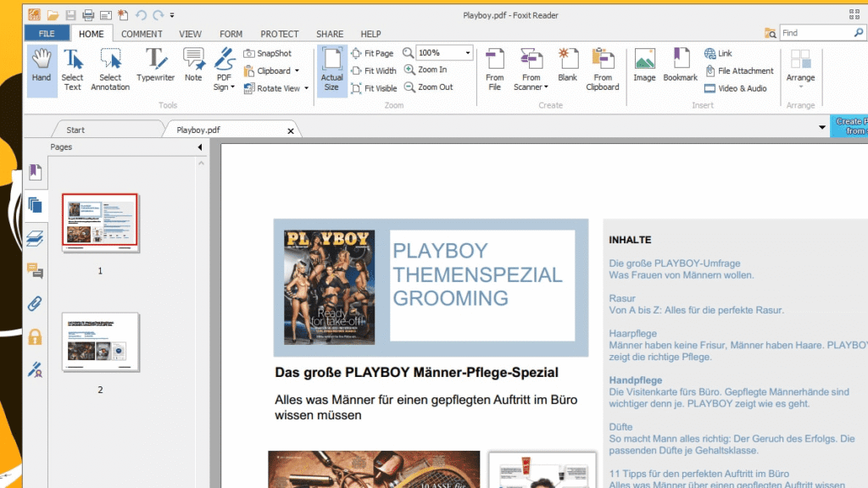868x488 pixels.
Task: Open the Layers side panel
Action: pyautogui.click(x=35, y=238)
